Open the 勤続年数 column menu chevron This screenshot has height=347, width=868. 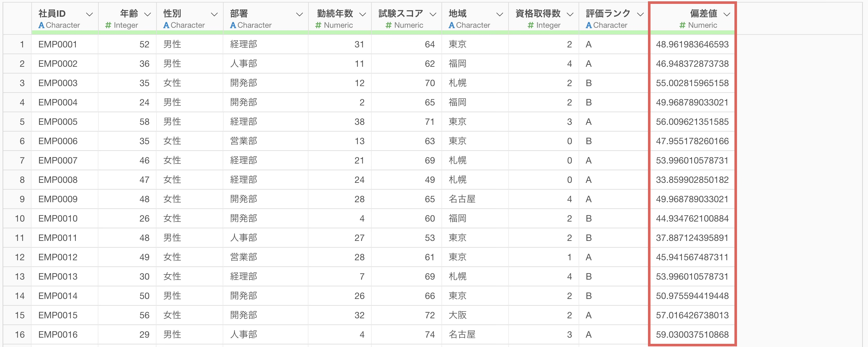[x=363, y=14]
